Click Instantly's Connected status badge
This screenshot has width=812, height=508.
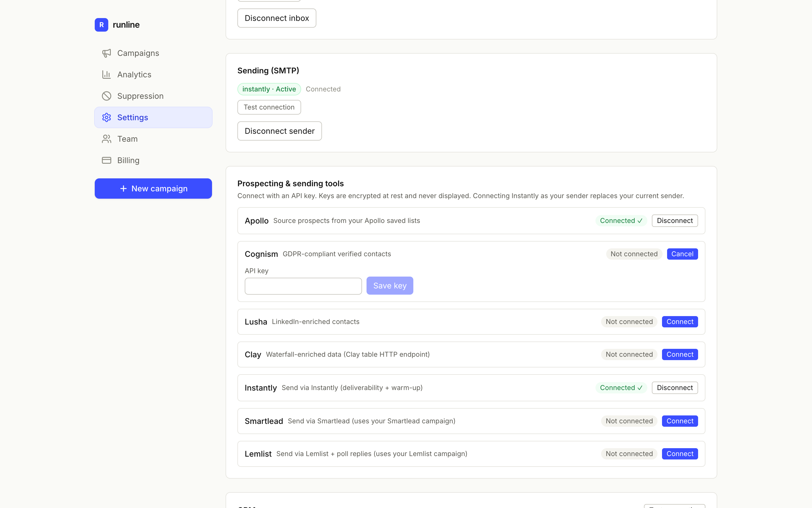621,388
